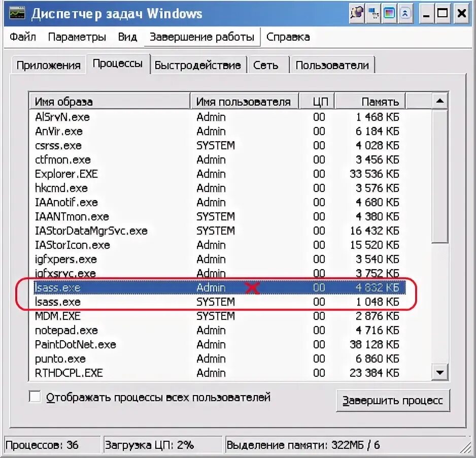Open the Справка menu
The width and height of the screenshot is (476, 458).
[288, 37]
